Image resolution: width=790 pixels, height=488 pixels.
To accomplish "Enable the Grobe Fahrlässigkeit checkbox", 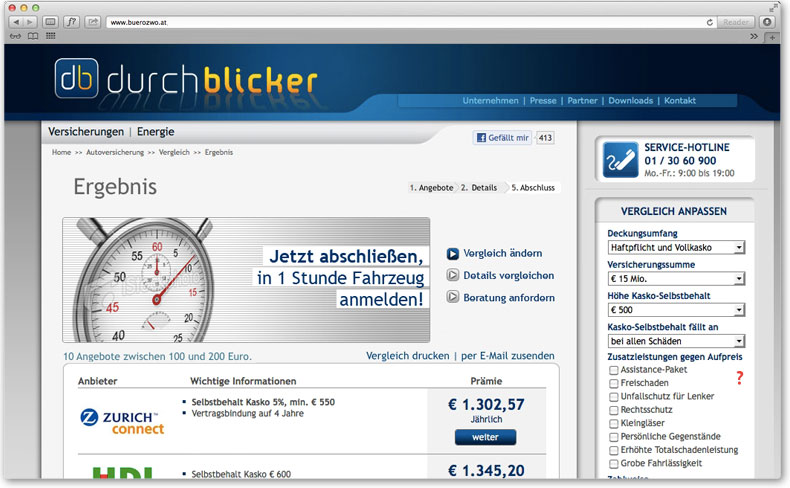I will pos(613,464).
